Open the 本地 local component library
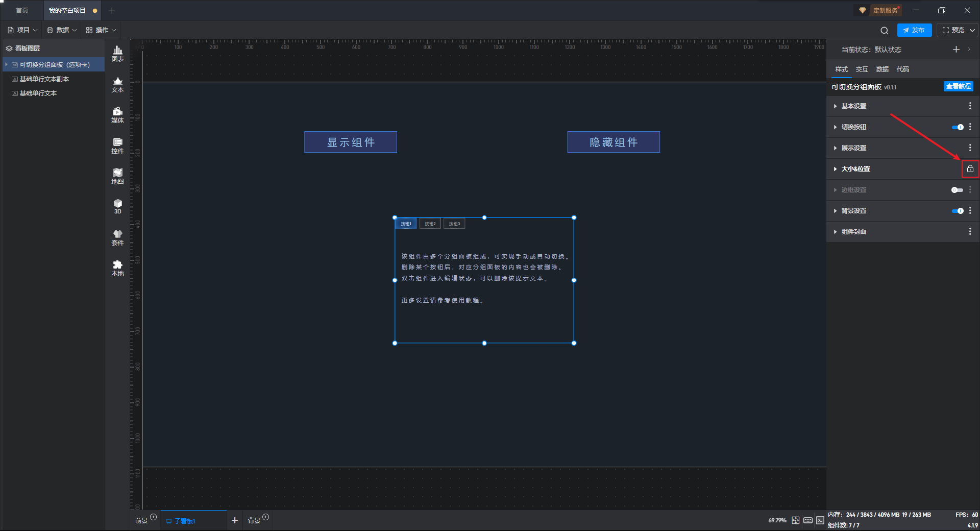 (117, 268)
